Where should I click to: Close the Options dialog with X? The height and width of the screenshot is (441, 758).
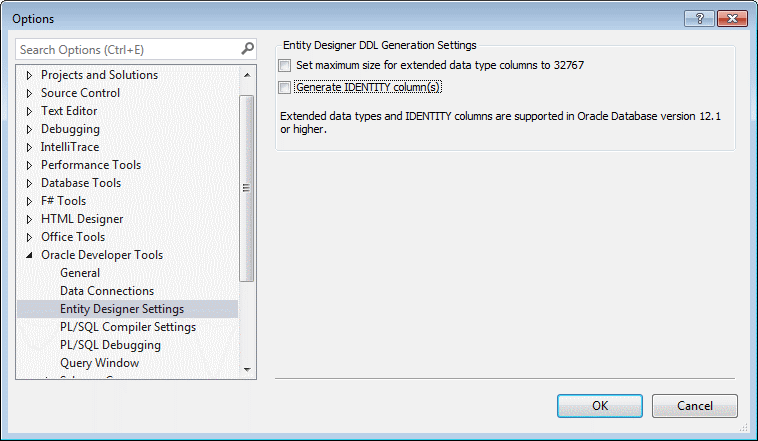coord(732,19)
